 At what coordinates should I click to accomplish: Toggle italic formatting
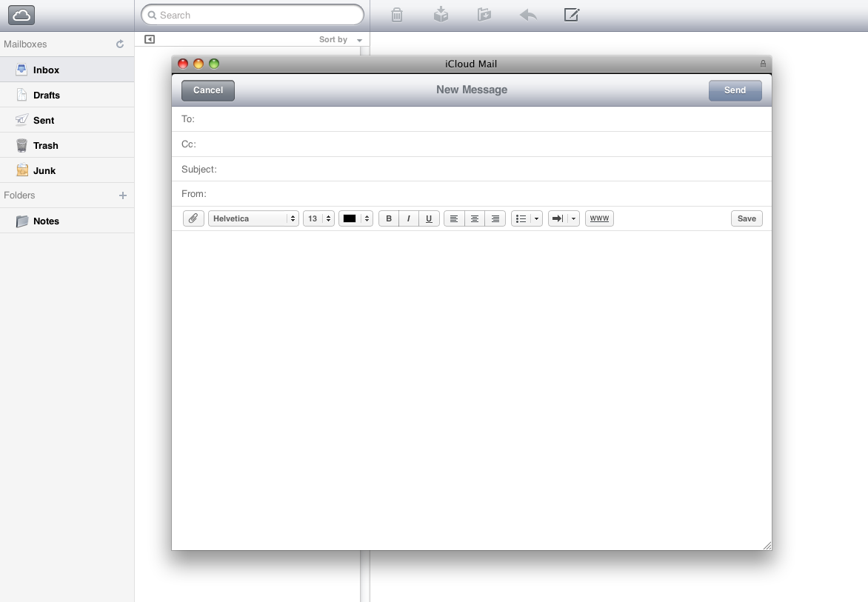pyautogui.click(x=409, y=218)
